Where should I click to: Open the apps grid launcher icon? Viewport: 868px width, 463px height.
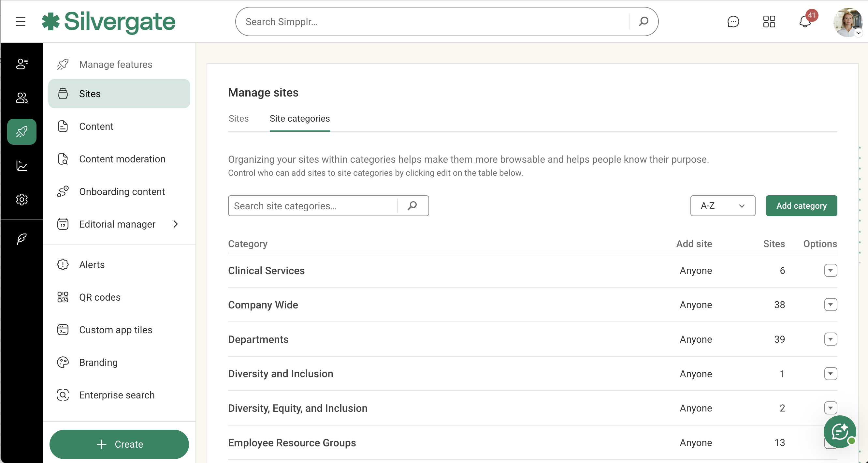click(769, 22)
